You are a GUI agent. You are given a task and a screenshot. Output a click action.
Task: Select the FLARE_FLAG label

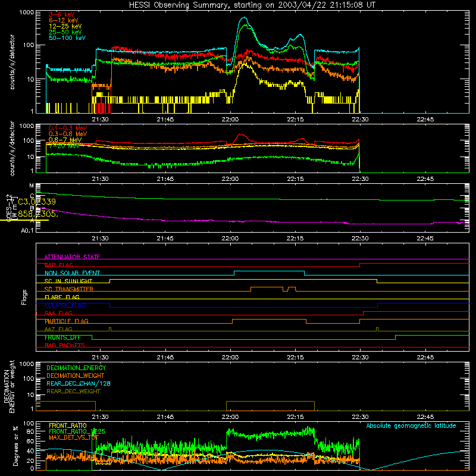62,297
